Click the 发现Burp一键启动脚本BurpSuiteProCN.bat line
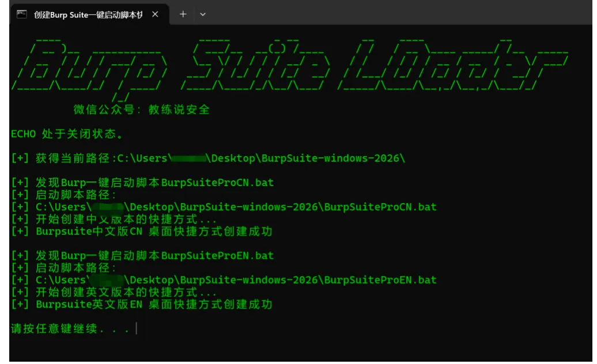597x364 pixels. tap(142, 183)
